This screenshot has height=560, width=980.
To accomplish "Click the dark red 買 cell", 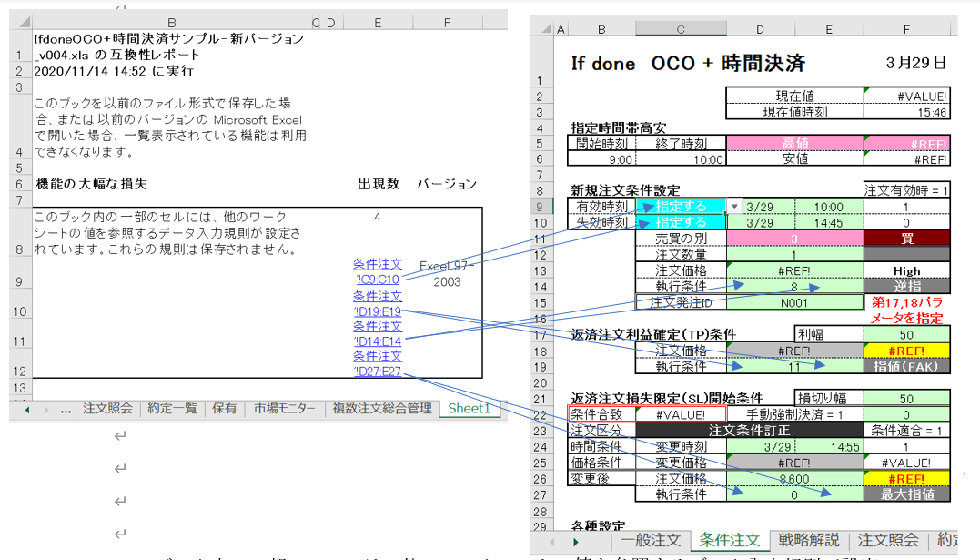I will point(906,238).
